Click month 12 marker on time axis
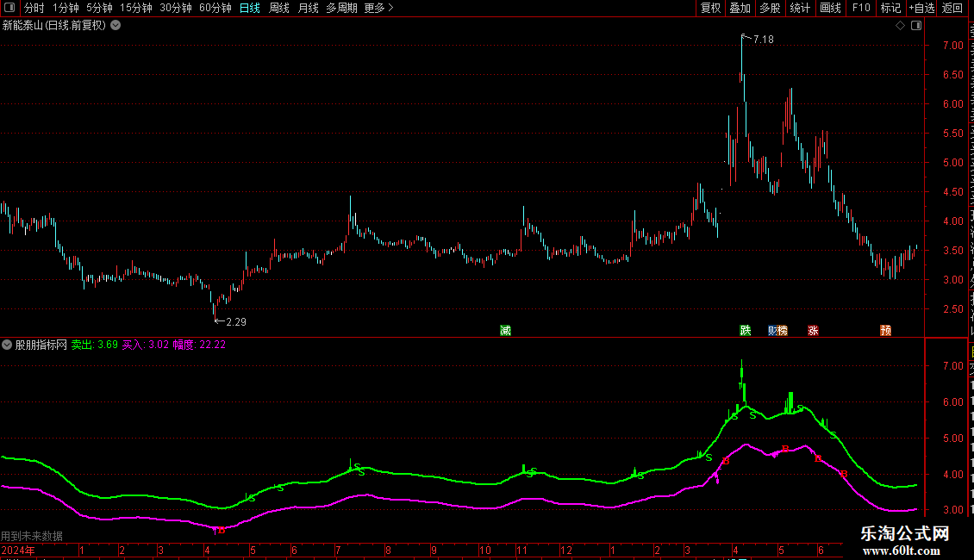 point(566,551)
